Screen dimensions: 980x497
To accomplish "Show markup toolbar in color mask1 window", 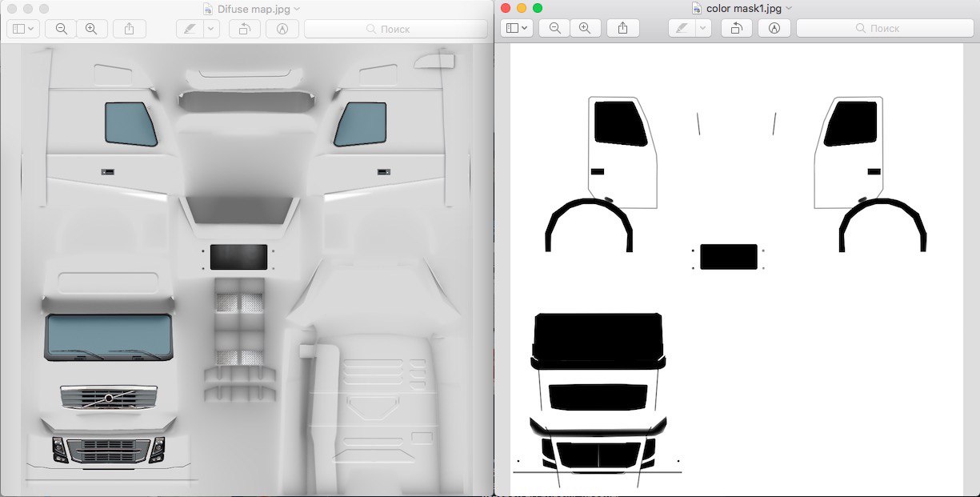I will (x=774, y=28).
